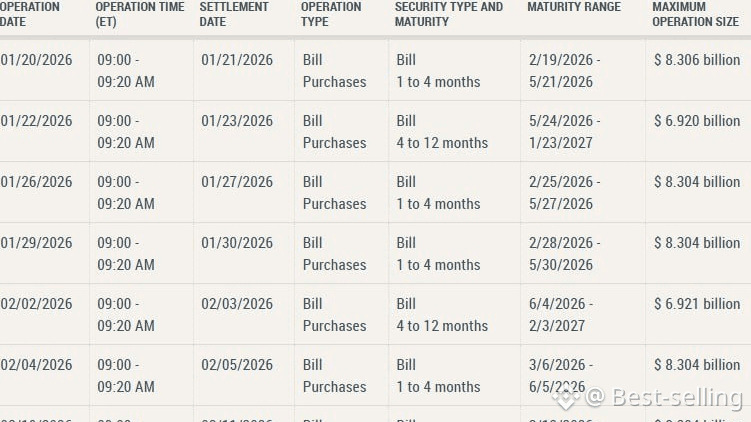Viewport: 751px width, 422px height.
Task: Select the 01/20/2026 operation date cell
Action: click(x=36, y=60)
